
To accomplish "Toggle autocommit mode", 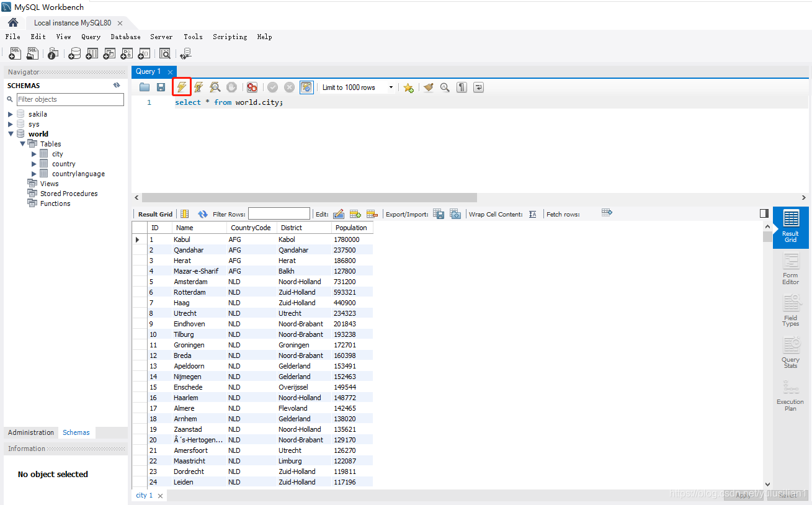I will 306,87.
